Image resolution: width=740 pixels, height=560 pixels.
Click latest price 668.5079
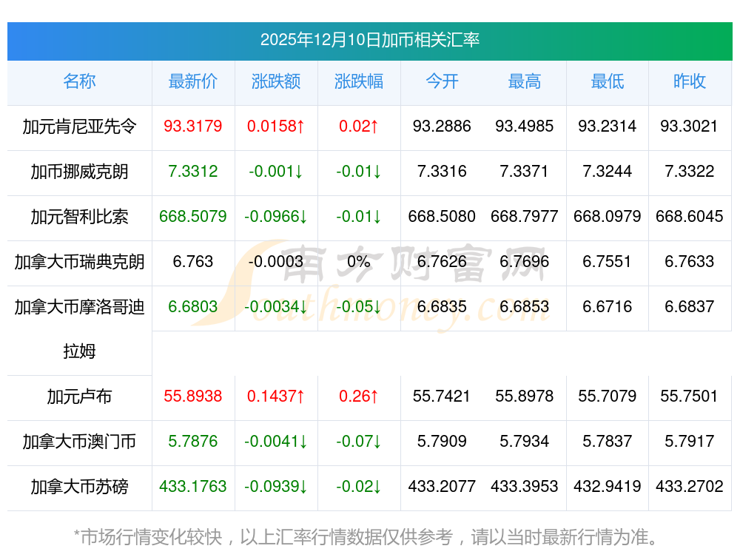193,217
